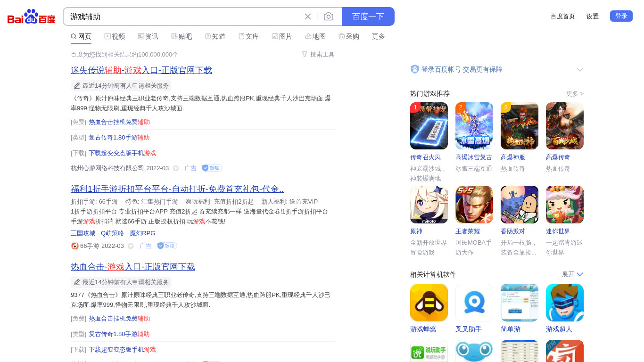This screenshot has width=644, height=362.
Task: Open 简单游 software icon
Action: pyautogui.click(x=520, y=303)
